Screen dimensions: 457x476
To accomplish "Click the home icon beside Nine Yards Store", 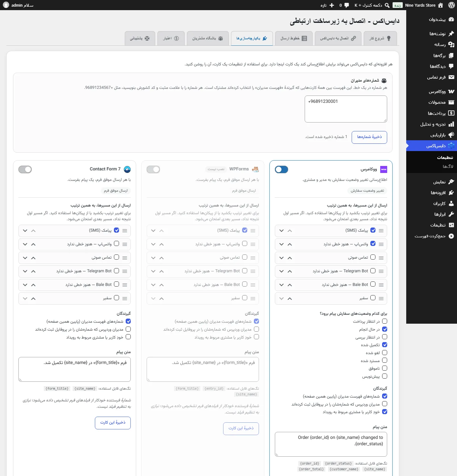I will (440, 5).
